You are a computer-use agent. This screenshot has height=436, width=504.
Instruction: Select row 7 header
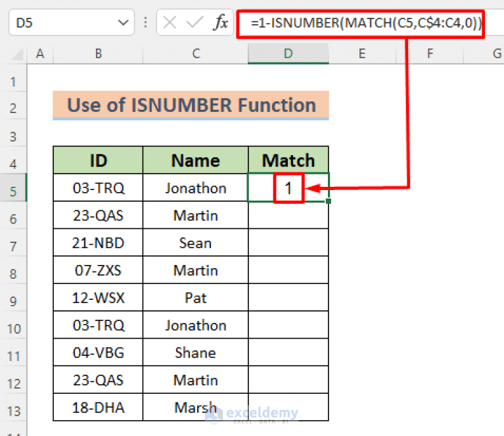click(13, 243)
